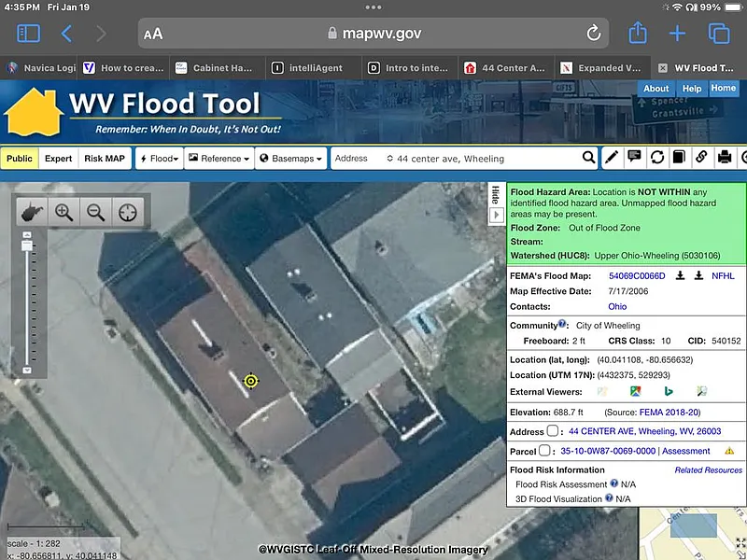Click the printer icon in toolbar

click(724, 158)
